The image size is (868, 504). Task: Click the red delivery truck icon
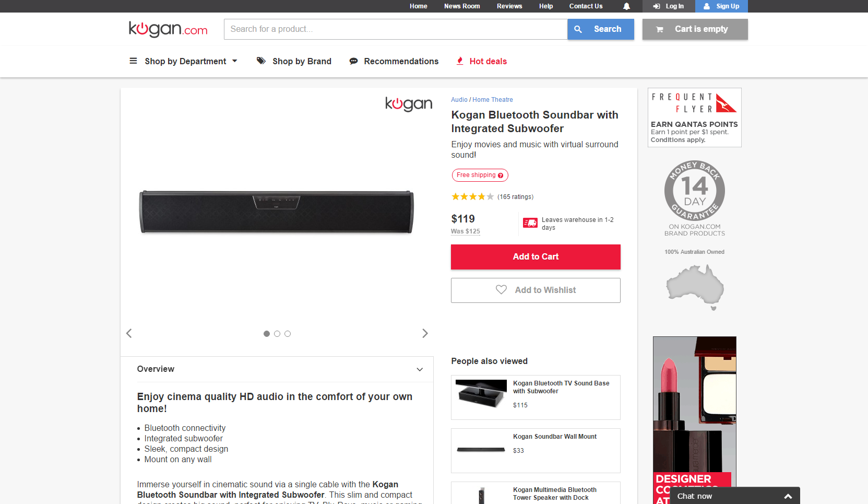click(530, 223)
